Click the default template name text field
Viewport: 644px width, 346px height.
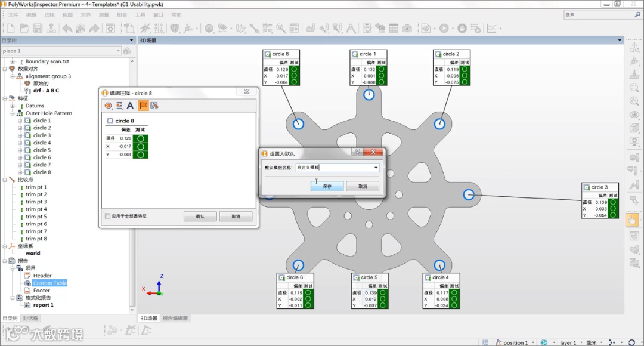(x=333, y=168)
